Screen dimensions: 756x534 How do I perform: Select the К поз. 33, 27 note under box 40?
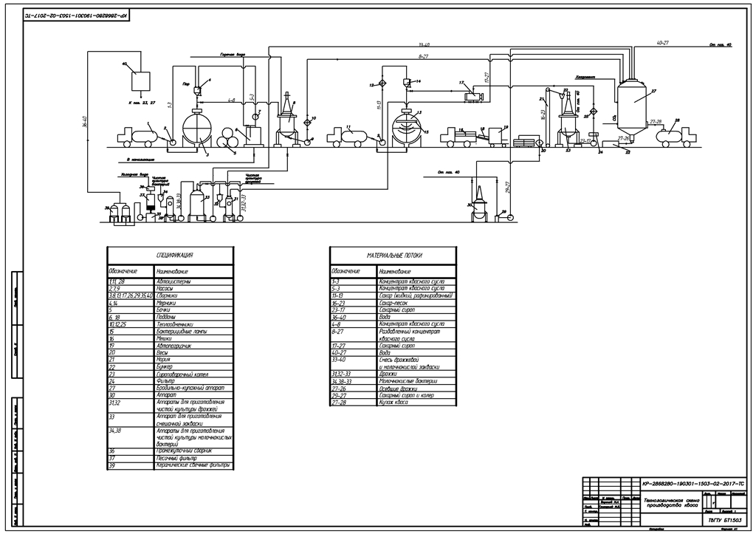[142, 103]
